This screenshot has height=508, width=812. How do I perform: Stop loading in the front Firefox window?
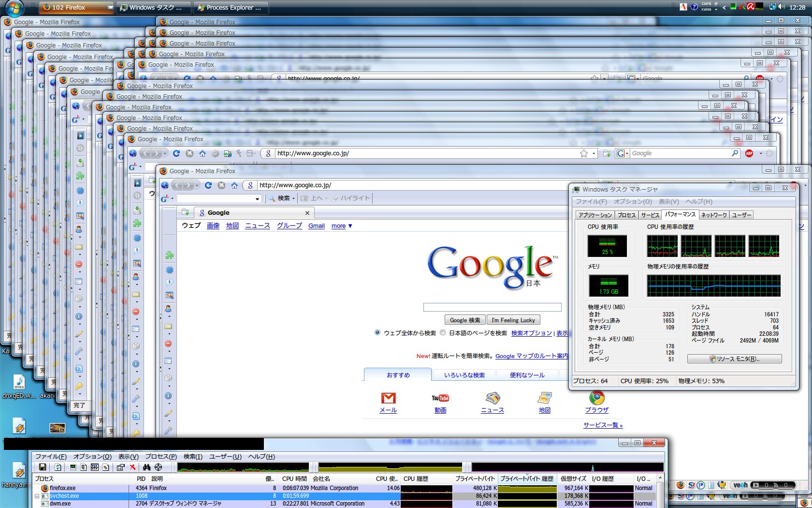[x=221, y=185]
